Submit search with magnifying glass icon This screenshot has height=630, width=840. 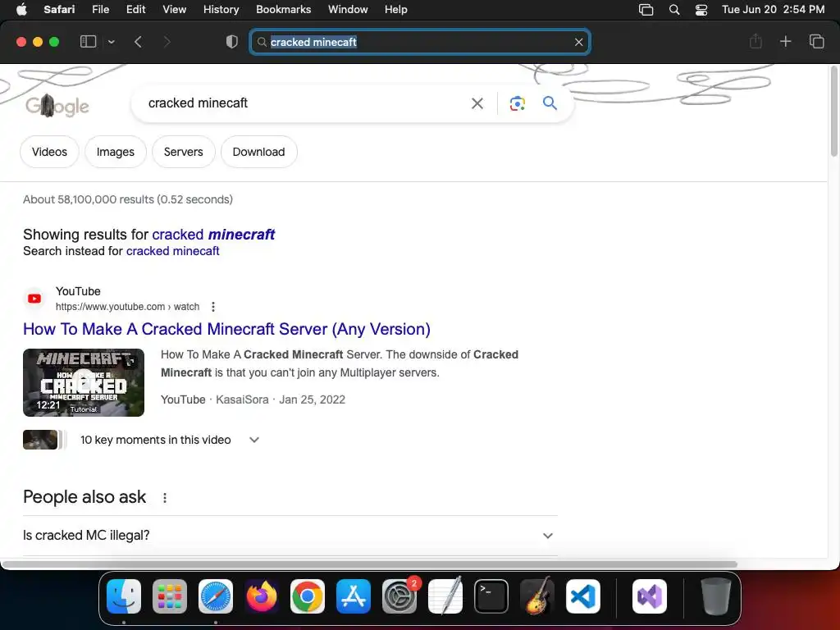pos(550,103)
